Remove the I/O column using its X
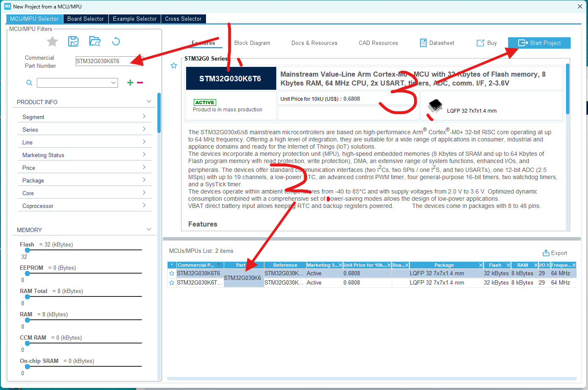Viewport: 588px width, 390px height. click(x=548, y=265)
